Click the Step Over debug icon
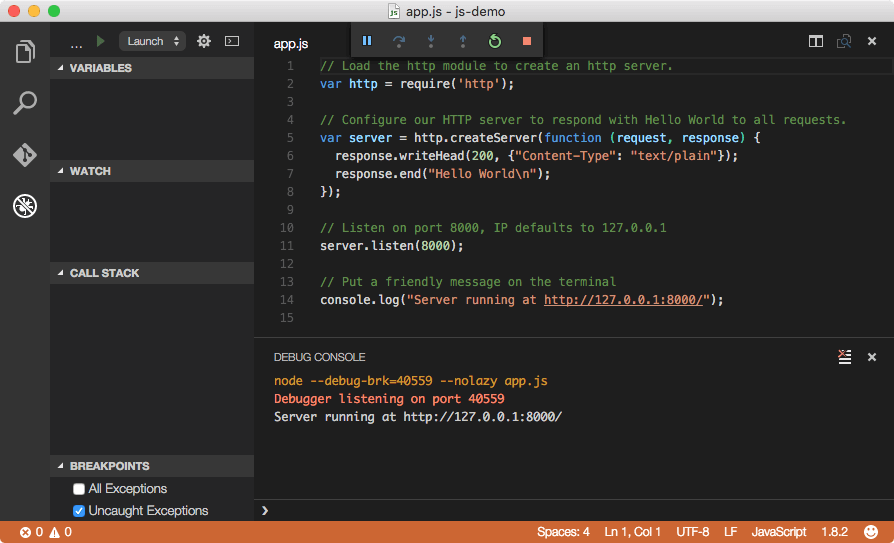Screen dimensions: 894x543 coord(399,41)
